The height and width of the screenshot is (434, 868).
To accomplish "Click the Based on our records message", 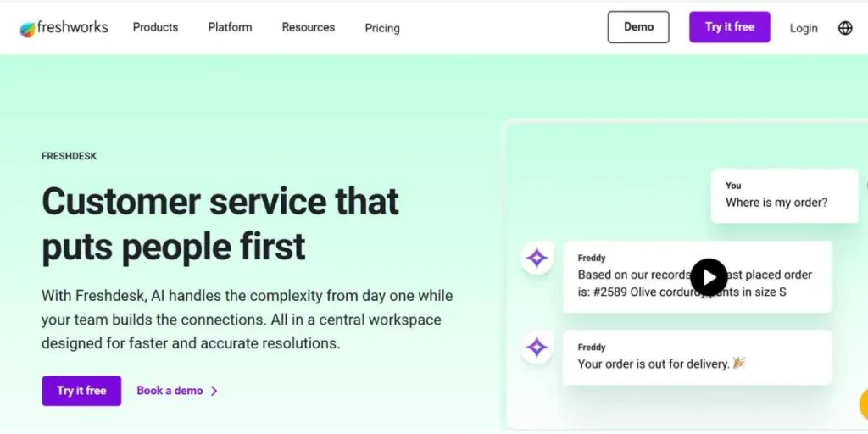I will pos(698,277).
